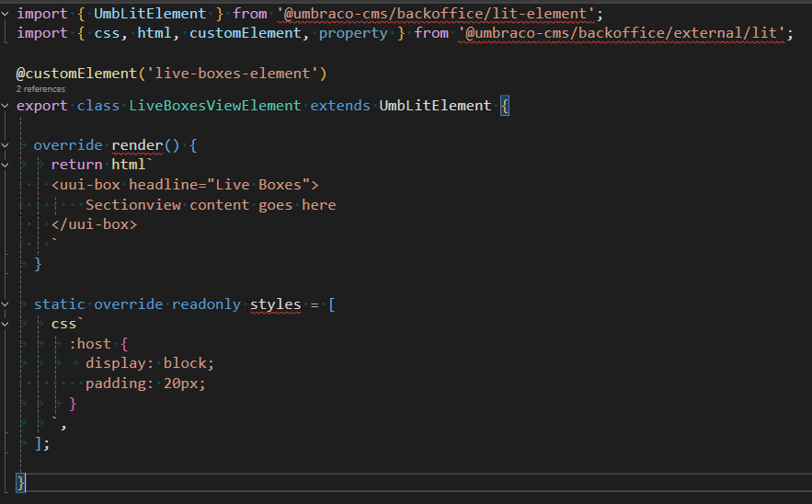Viewport: 812px width, 504px height.
Task: Collapse the css template fold chevron
Action: (6, 325)
